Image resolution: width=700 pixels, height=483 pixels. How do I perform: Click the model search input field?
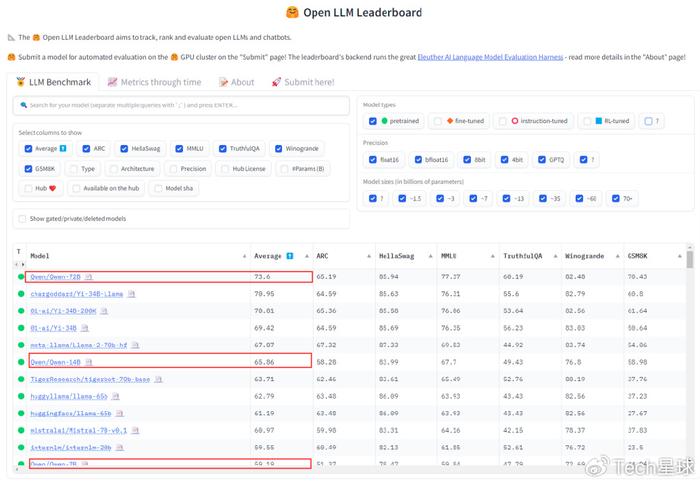tap(181, 106)
